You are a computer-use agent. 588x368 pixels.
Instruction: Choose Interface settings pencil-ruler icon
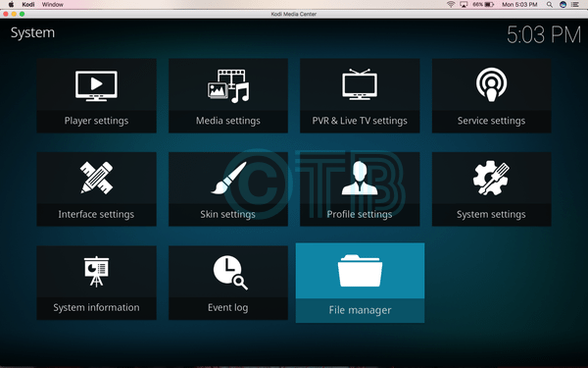[96, 178]
